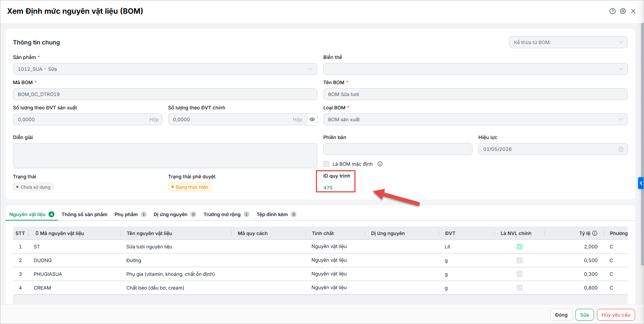Click the ĐVT column header

450,233
